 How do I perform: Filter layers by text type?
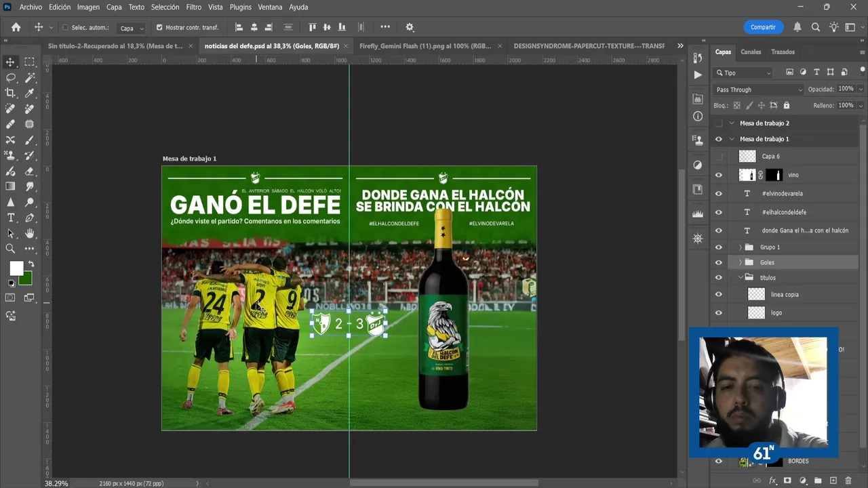pyautogui.click(x=816, y=73)
